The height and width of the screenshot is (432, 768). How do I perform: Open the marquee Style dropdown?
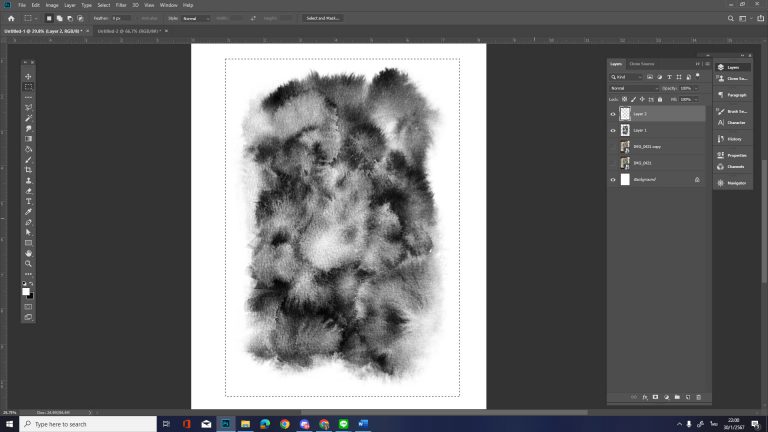coord(195,18)
